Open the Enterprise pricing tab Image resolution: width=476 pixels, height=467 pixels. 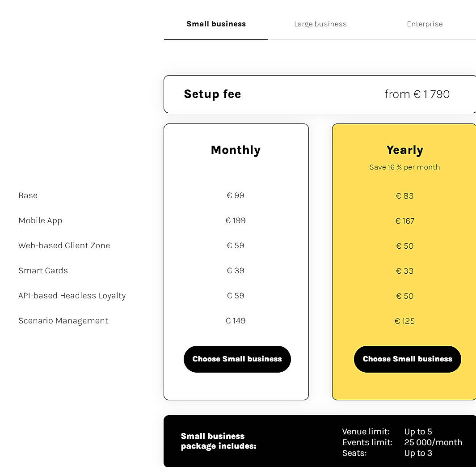[x=425, y=24]
